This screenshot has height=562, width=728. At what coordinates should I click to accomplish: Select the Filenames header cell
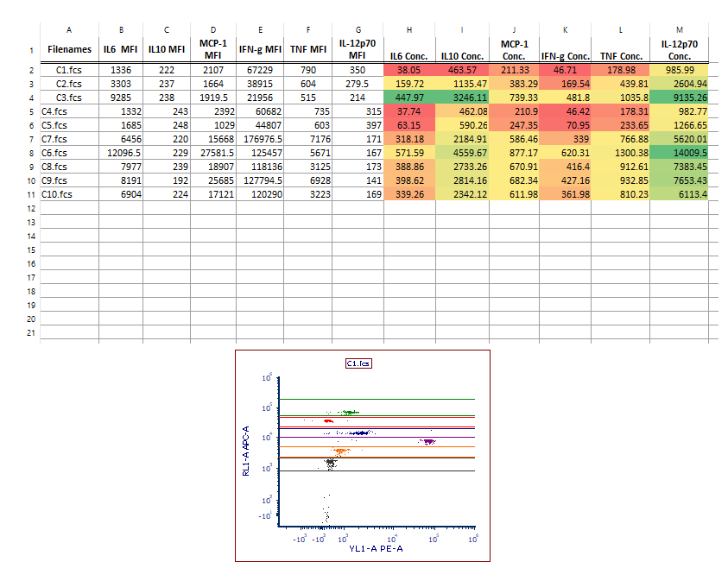pyautogui.click(x=69, y=50)
